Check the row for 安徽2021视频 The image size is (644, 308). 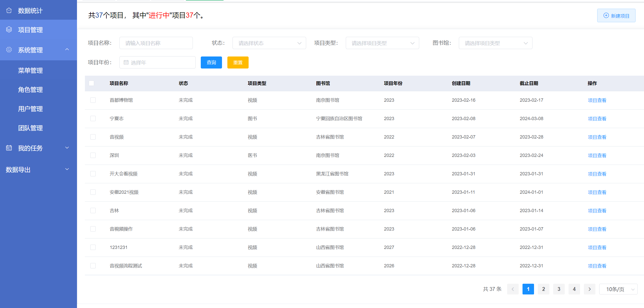93,192
